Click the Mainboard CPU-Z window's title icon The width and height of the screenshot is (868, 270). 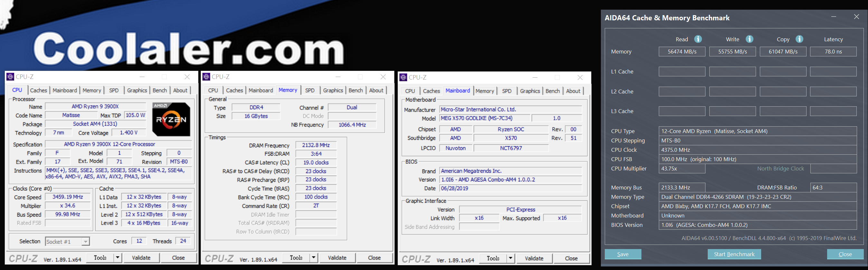pyautogui.click(x=403, y=77)
